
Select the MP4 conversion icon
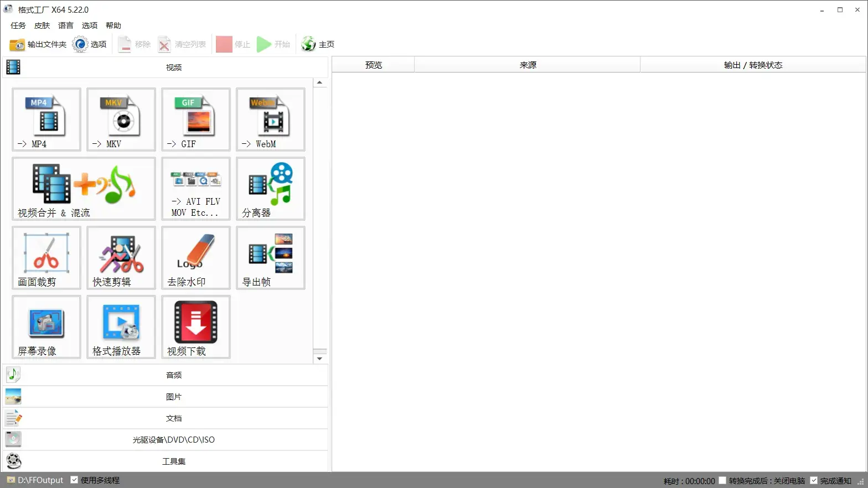(46, 120)
